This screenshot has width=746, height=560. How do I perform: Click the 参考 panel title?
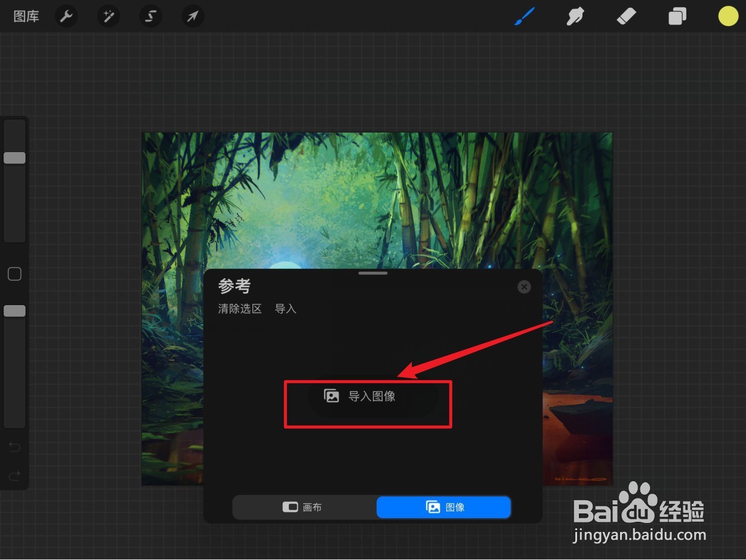tap(235, 286)
